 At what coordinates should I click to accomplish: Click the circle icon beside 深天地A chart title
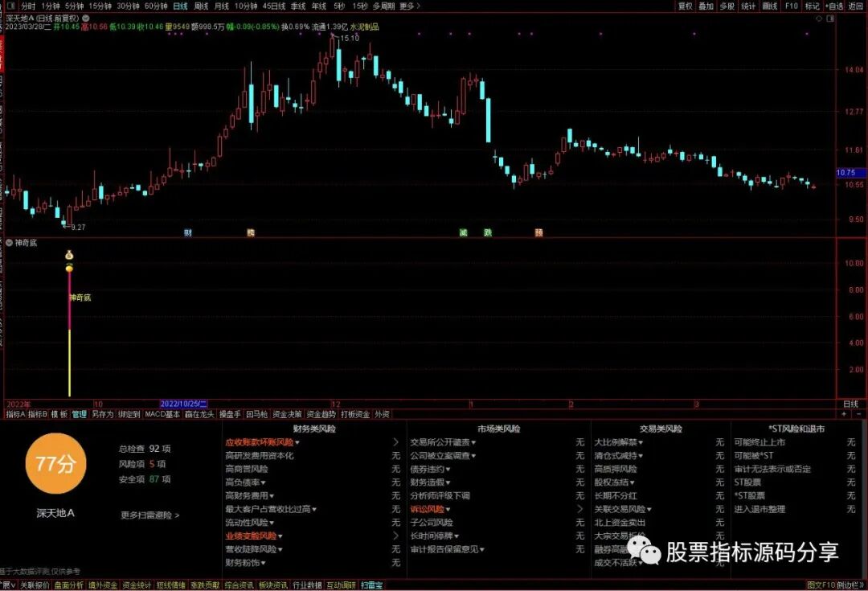[x=86, y=18]
